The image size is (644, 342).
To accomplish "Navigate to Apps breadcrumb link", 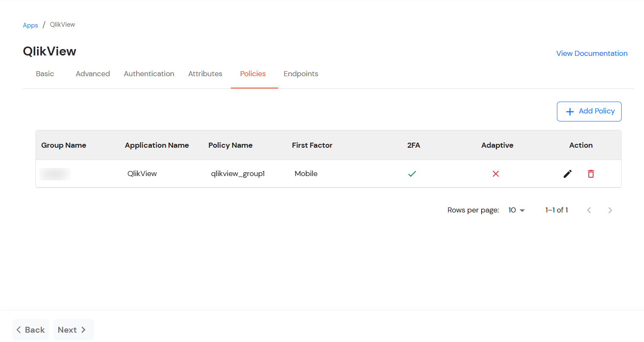I will coord(30,25).
